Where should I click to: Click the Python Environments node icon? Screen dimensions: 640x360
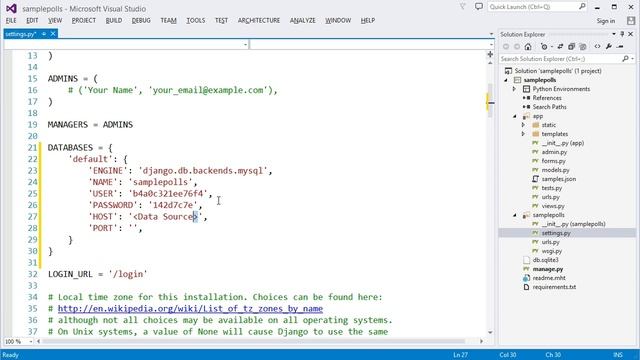point(527,89)
